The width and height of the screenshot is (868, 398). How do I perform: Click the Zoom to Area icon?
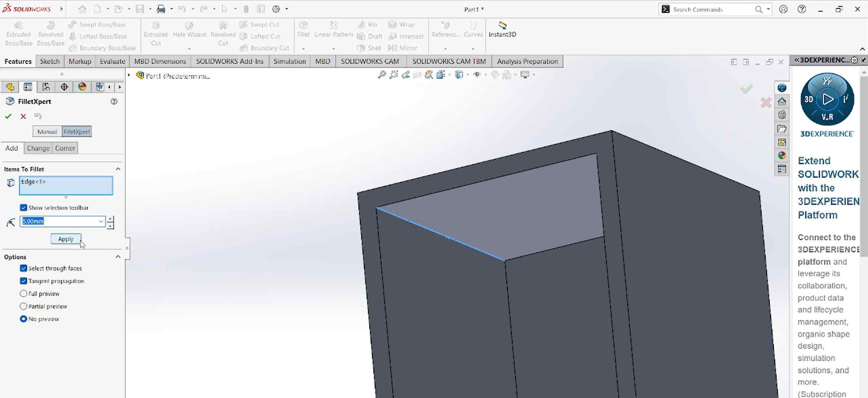394,75
